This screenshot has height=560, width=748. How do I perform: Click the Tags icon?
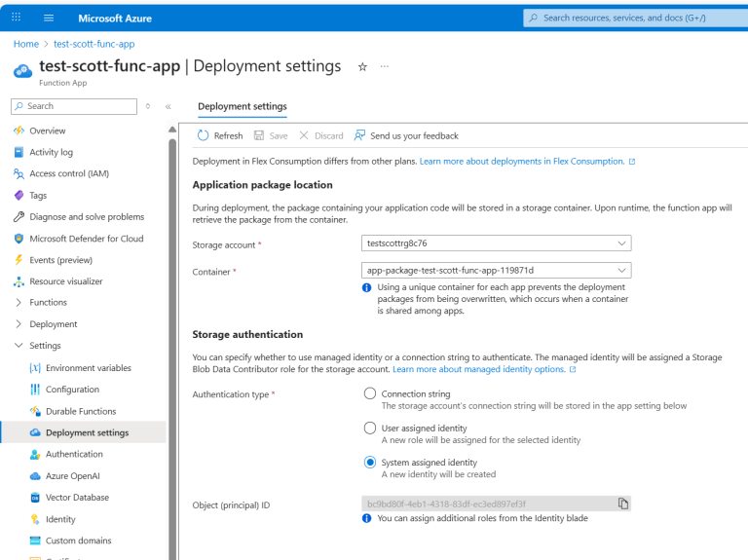click(19, 195)
